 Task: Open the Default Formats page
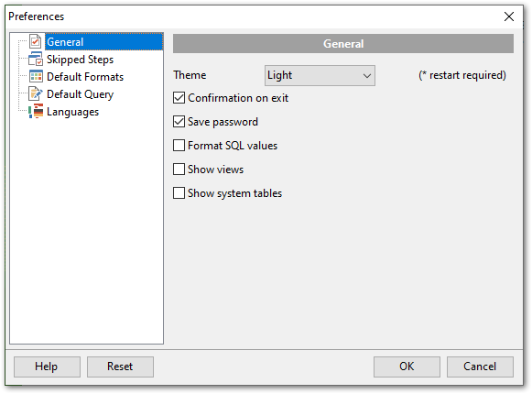click(x=85, y=77)
